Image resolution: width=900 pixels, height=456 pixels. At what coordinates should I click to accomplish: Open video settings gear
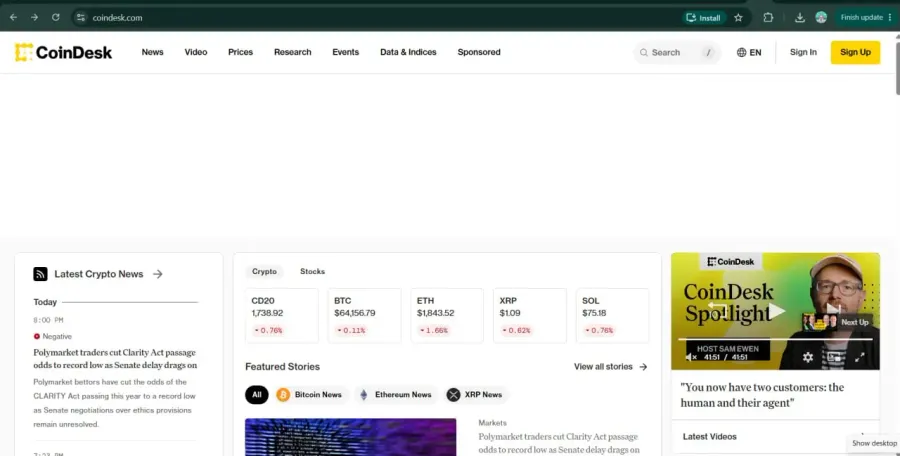coord(808,357)
